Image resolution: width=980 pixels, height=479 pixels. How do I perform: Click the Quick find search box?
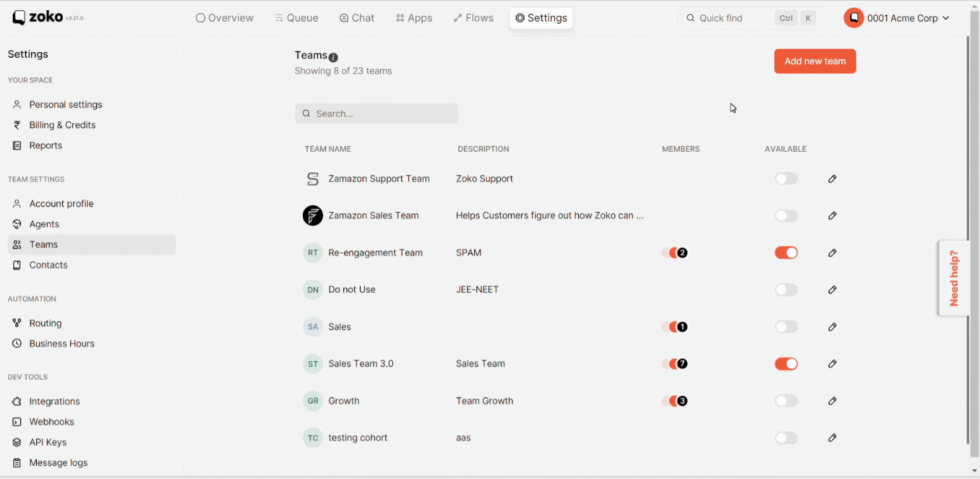pos(748,18)
